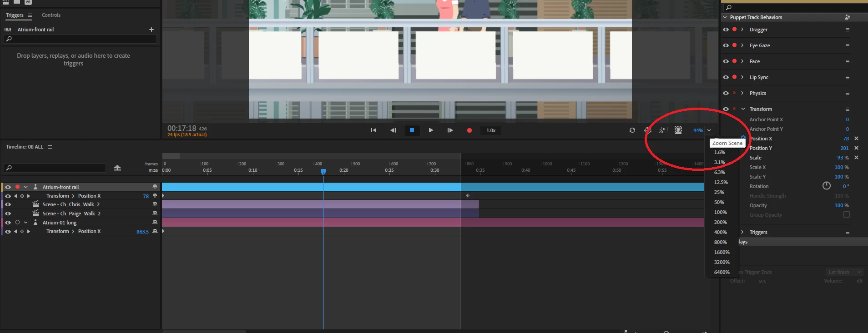
Task: Click the add behavior icon in Puppet Track Behaviors
Action: [847, 17]
